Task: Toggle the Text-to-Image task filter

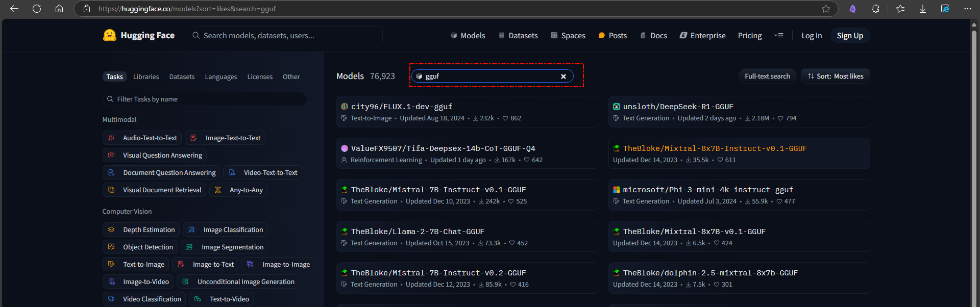Action: coord(136,265)
